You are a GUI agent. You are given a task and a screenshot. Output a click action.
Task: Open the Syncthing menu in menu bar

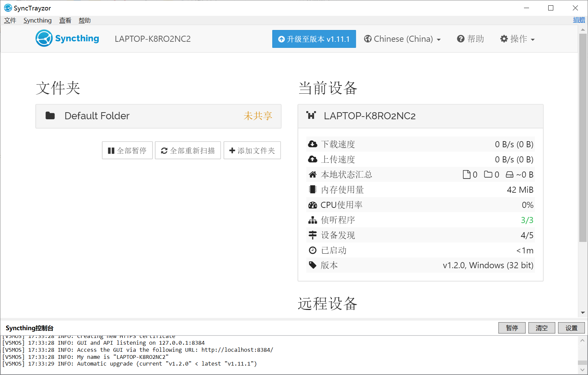click(x=37, y=20)
